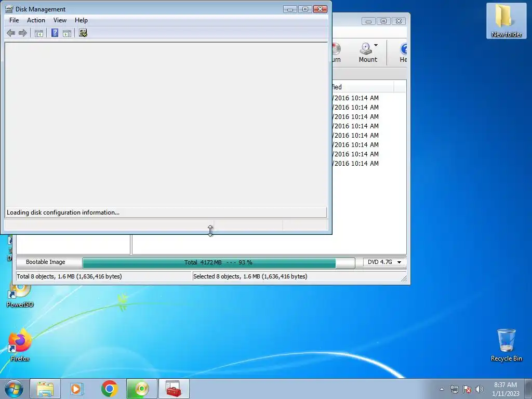The image size is (532, 399).
Task: Minimize the Disk Management window
Action: tap(290, 9)
